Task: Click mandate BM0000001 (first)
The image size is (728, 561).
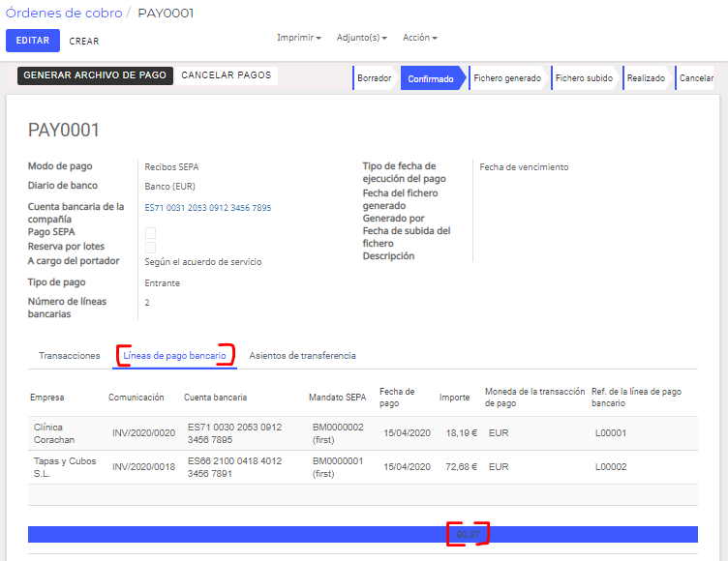Action: point(338,467)
